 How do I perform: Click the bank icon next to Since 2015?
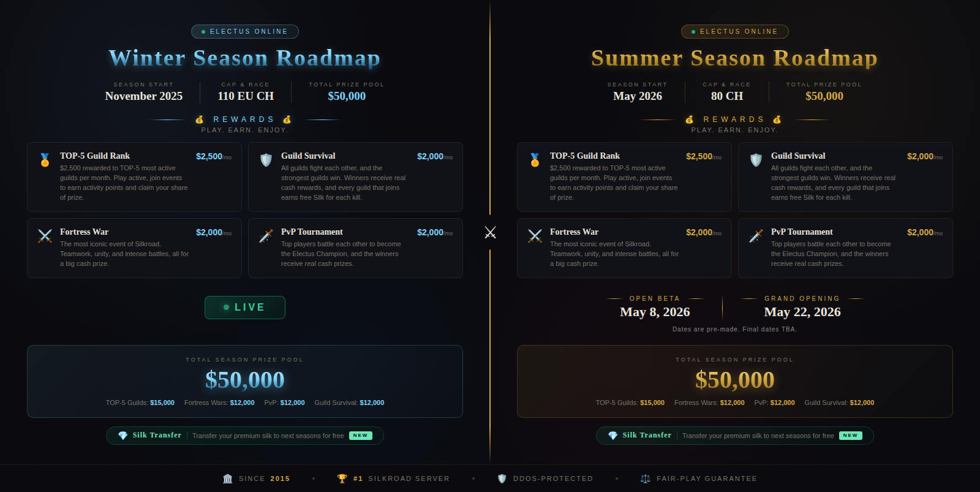[228, 479]
